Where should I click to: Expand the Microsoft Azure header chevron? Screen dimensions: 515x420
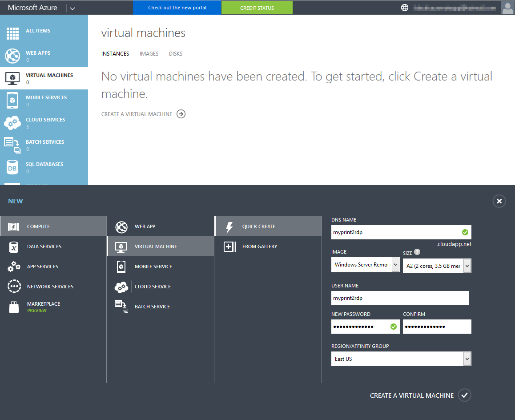pyautogui.click(x=72, y=8)
